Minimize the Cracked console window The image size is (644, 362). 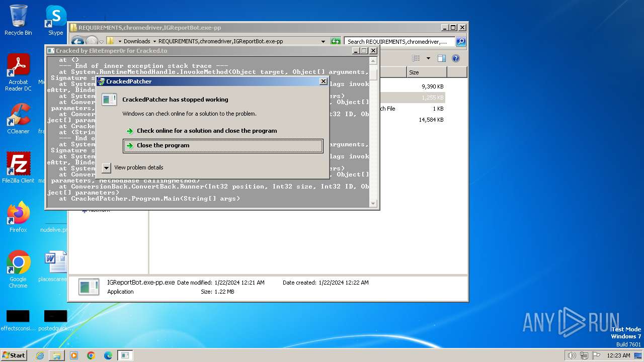355,51
